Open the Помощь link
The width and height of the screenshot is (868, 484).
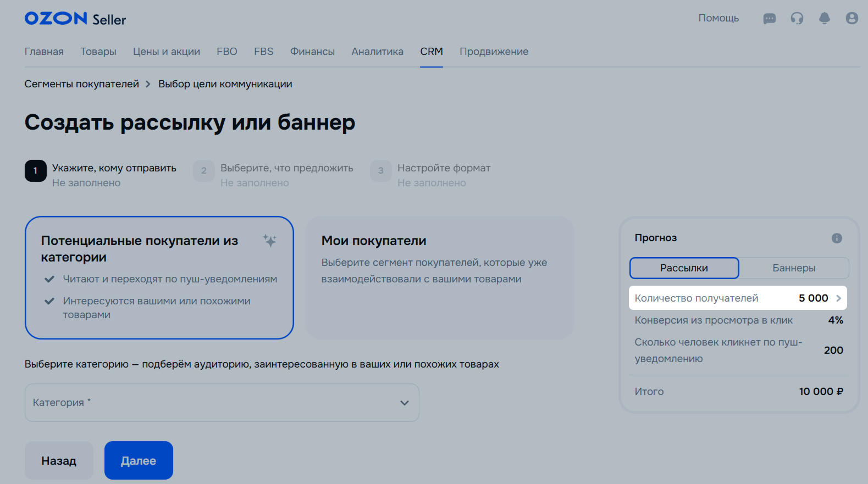718,18
